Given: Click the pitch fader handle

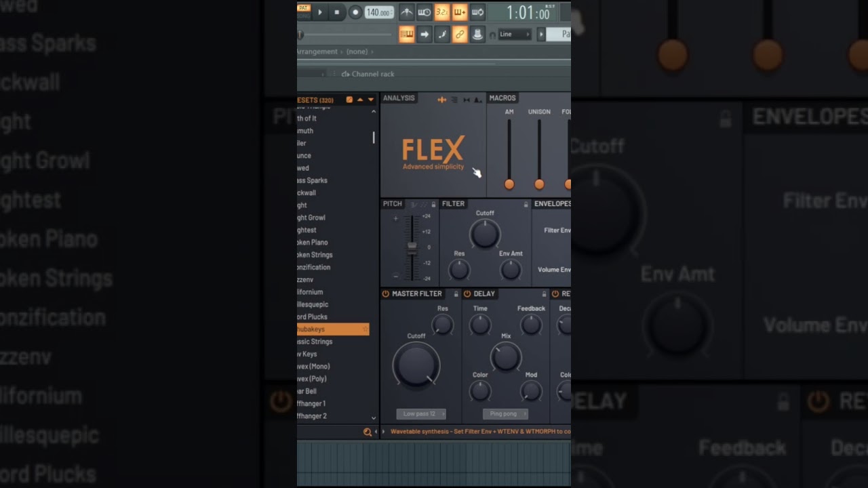Looking at the screenshot, I should (x=412, y=247).
